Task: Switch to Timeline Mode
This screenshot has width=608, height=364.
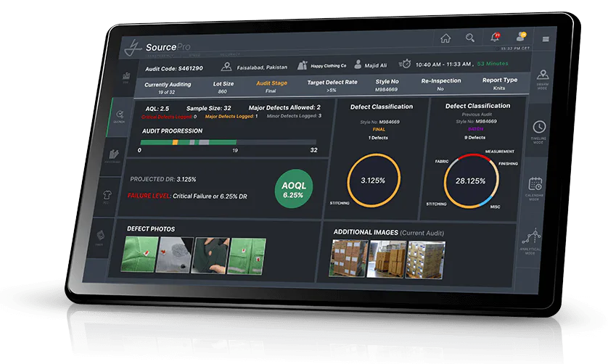Action: (538, 131)
